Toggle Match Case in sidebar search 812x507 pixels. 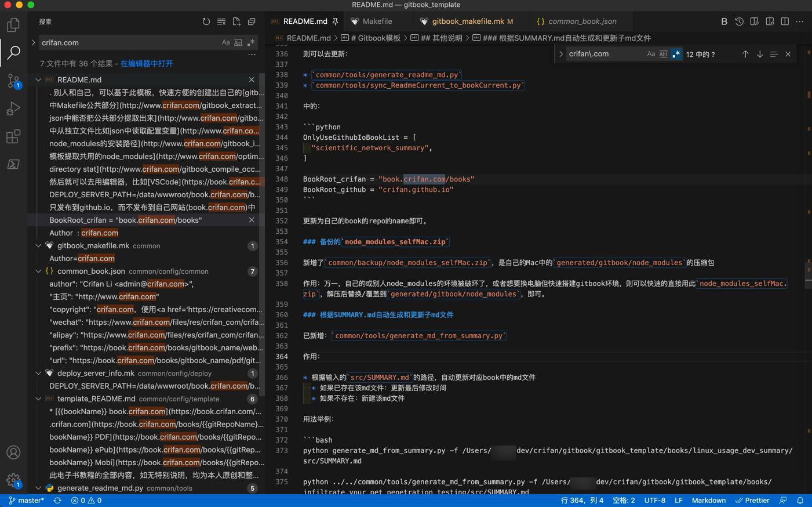[225, 42]
